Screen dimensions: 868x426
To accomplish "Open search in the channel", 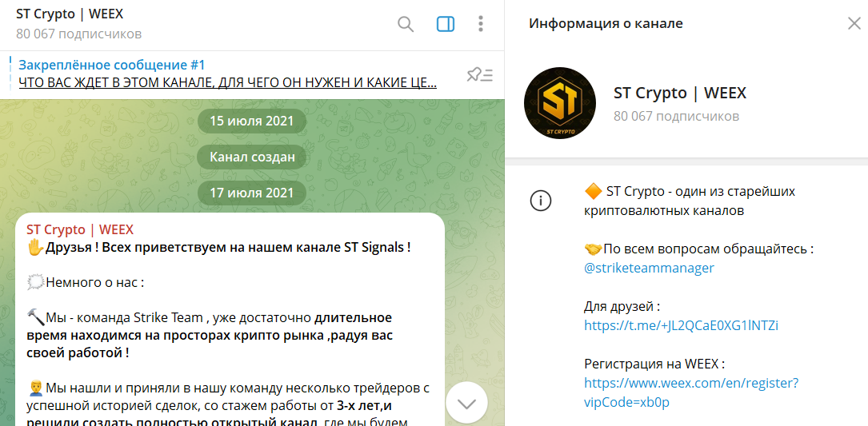I will (x=406, y=24).
